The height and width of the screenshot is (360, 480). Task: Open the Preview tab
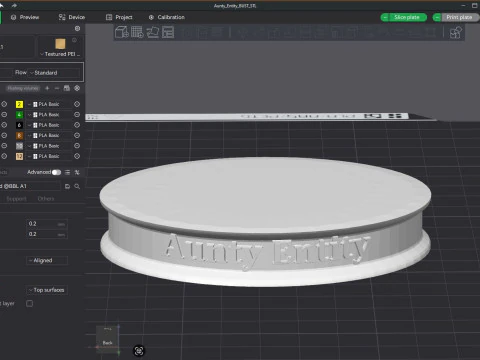pos(25,17)
